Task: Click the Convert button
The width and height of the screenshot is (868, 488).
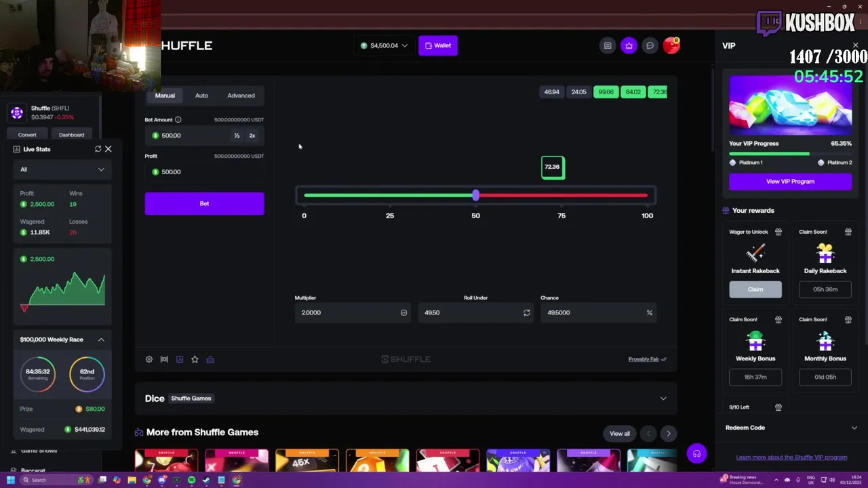Action: 27,135
